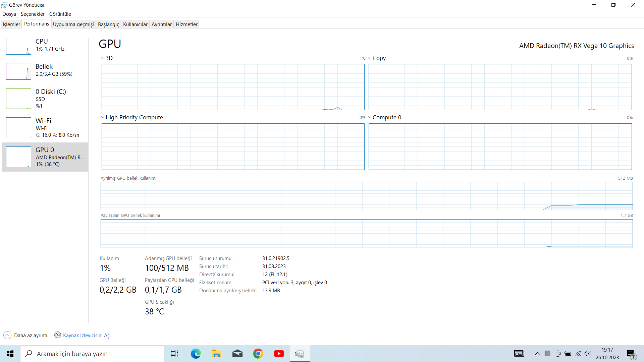
Task: Launch Chrome from the taskbar
Action: (258, 354)
